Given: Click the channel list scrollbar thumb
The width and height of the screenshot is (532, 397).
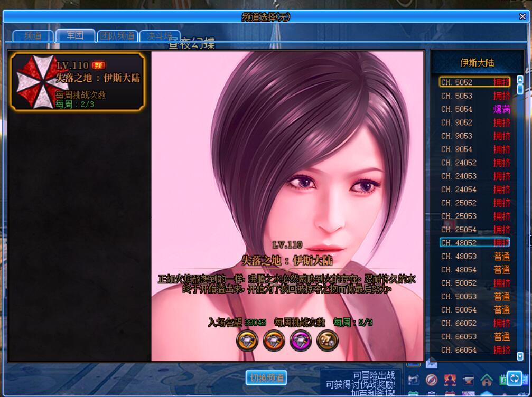Looking at the screenshot, I should coord(520,89).
